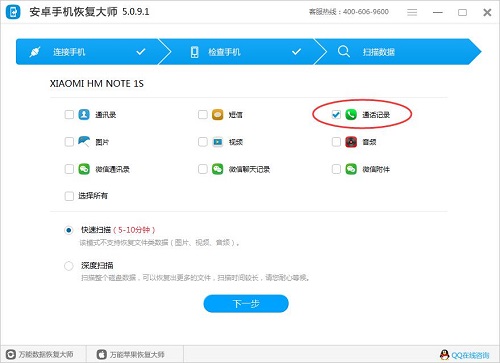This screenshot has width=500, height=363.
Task: Click the 微信聊天记录 label text
Action: [x=249, y=169]
